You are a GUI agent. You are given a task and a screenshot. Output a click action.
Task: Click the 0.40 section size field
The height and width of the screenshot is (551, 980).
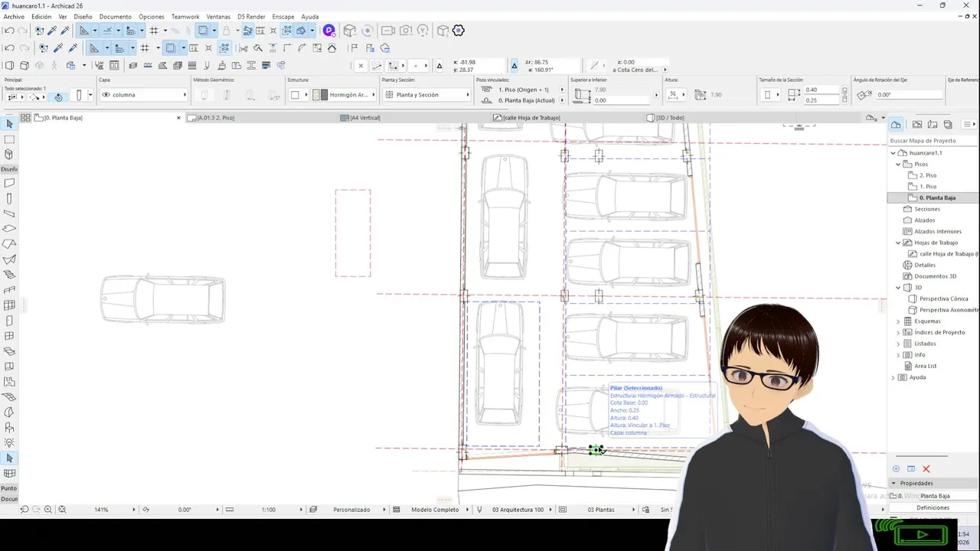[x=821, y=90]
